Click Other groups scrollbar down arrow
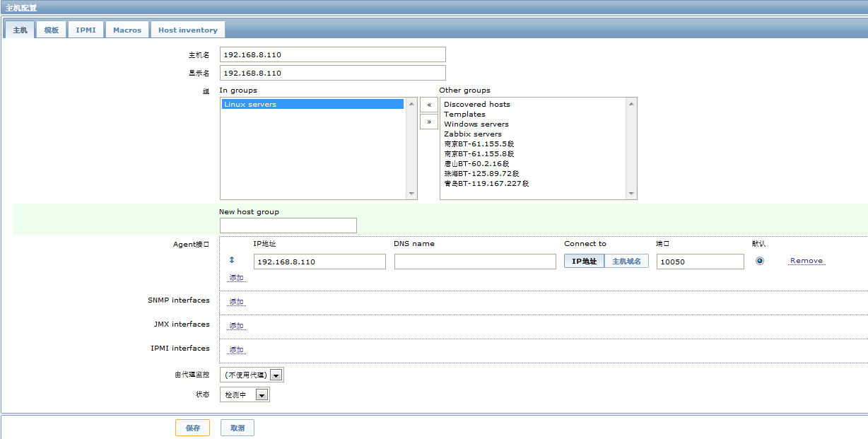 point(631,194)
